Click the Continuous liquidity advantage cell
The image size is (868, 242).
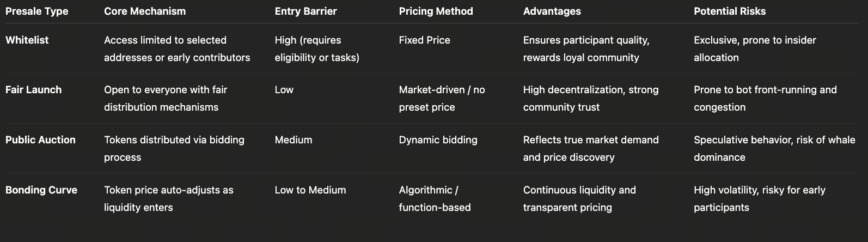point(579,198)
